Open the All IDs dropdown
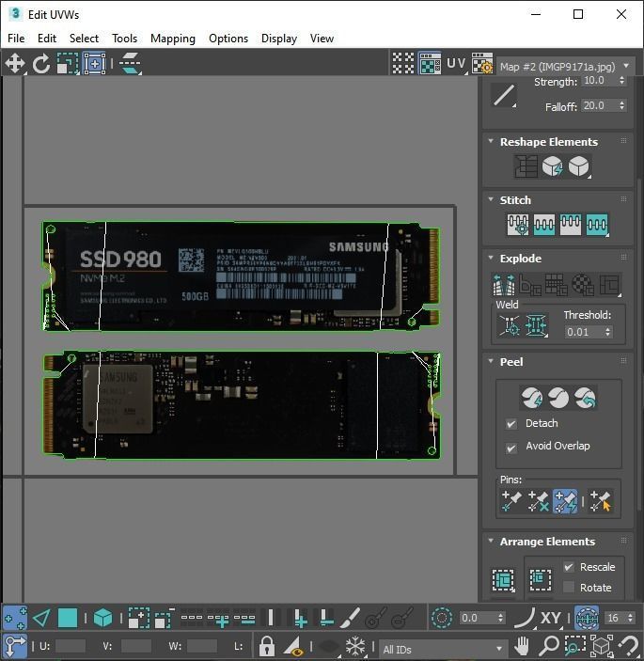The width and height of the screenshot is (644, 661). click(x=443, y=649)
